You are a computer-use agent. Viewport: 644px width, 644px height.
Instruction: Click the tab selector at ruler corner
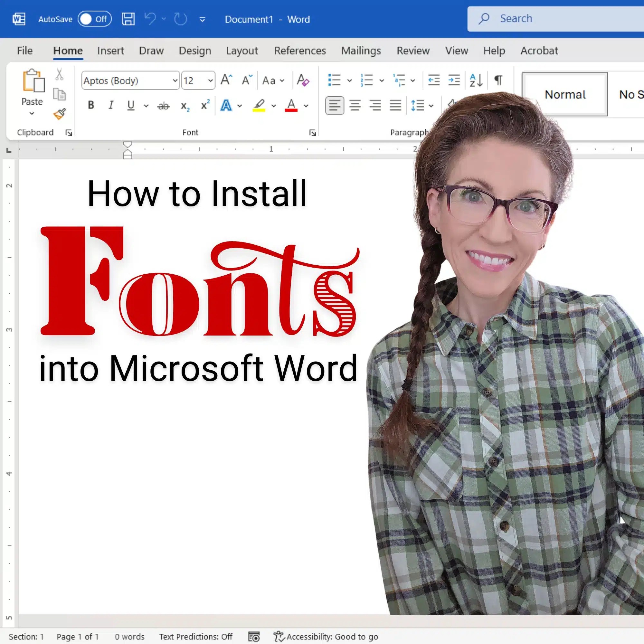tap(9, 150)
